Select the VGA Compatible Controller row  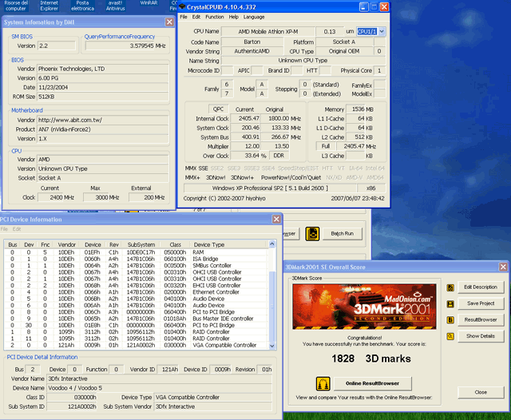(x=137, y=345)
